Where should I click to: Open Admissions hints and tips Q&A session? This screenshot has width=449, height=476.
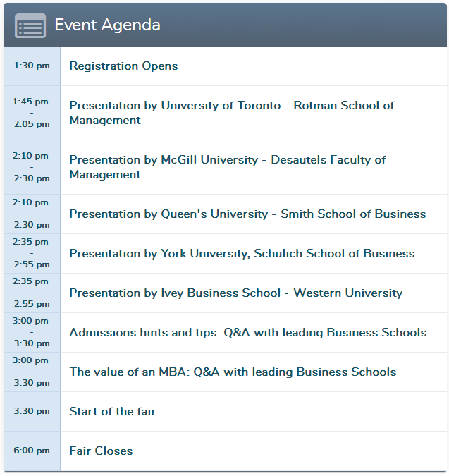point(247,333)
